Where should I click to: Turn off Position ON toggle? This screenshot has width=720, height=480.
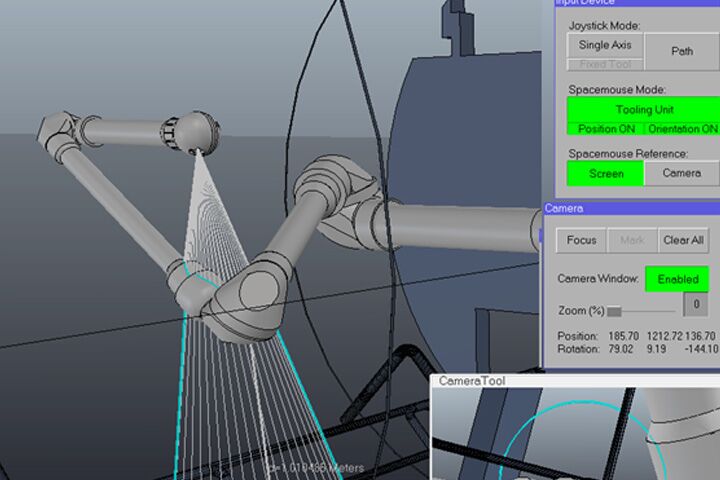click(606, 128)
